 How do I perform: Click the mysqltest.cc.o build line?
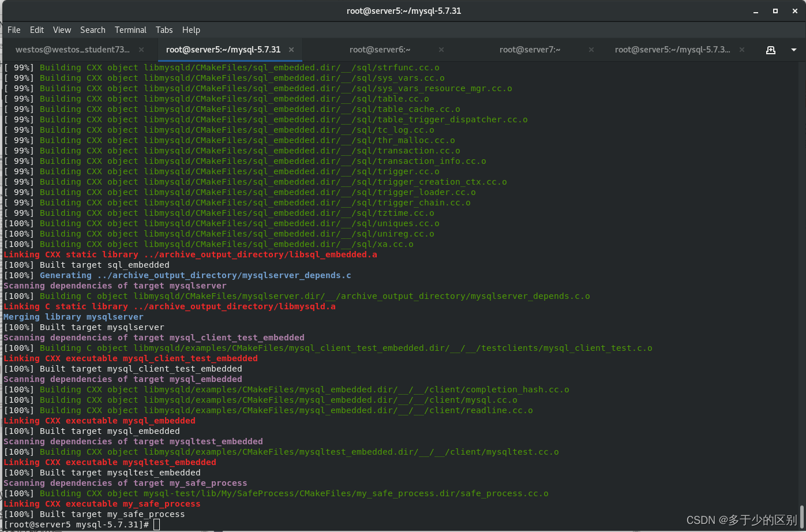click(x=281, y=452)
